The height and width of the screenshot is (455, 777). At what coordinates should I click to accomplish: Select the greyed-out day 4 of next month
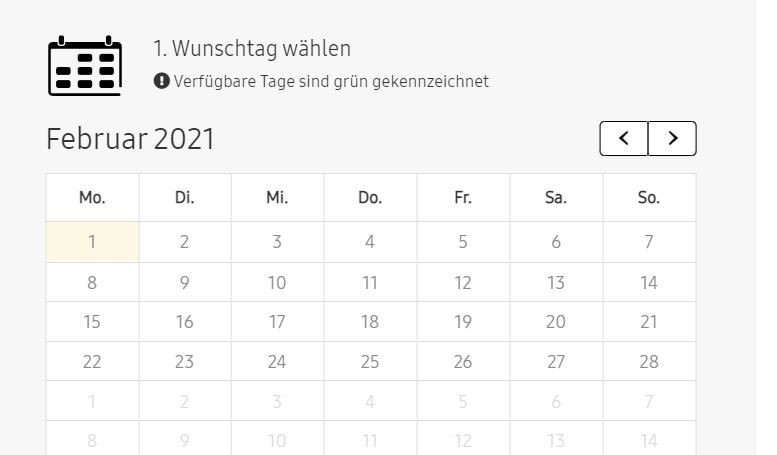pos(370,402)
